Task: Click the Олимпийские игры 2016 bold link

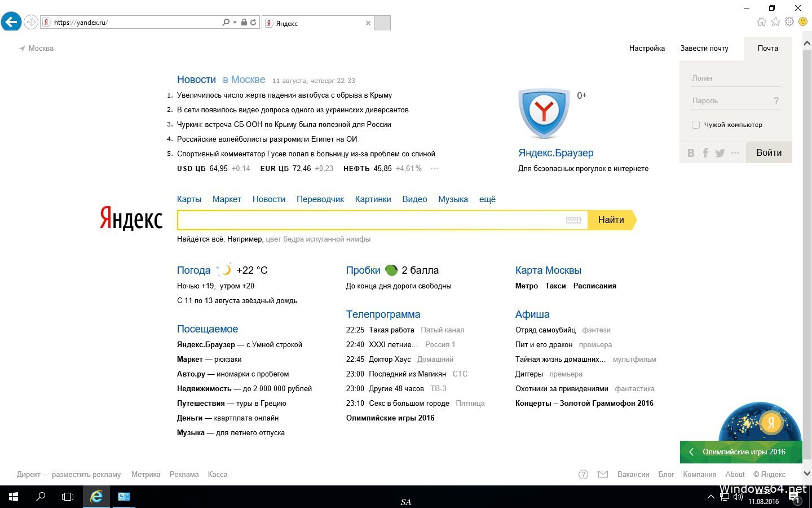Action: coord(390,418)
